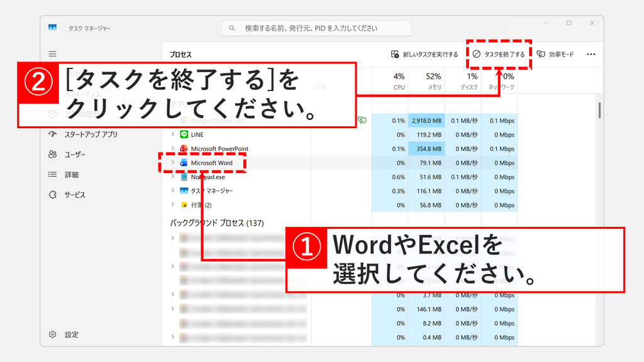The height and width of the screenshot is (362, 644).
Task: Expand the Microsoft PowerPoint process row
Action: [x=173, y=148]
